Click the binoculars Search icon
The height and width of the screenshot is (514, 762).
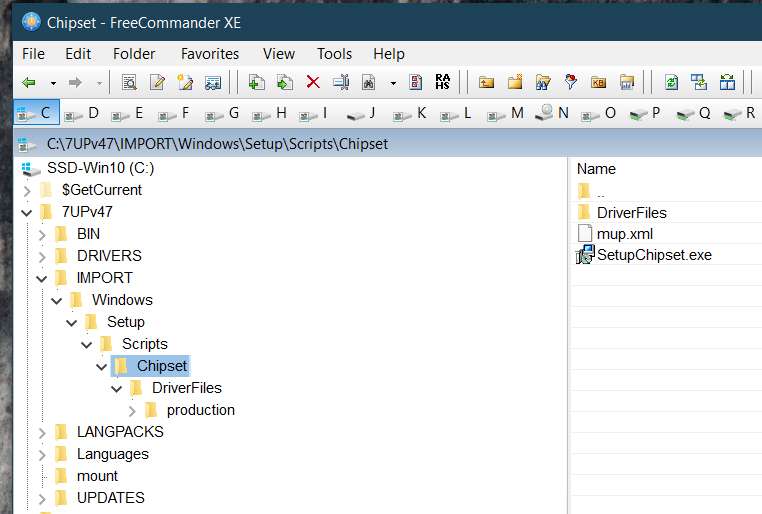point(369,83)
